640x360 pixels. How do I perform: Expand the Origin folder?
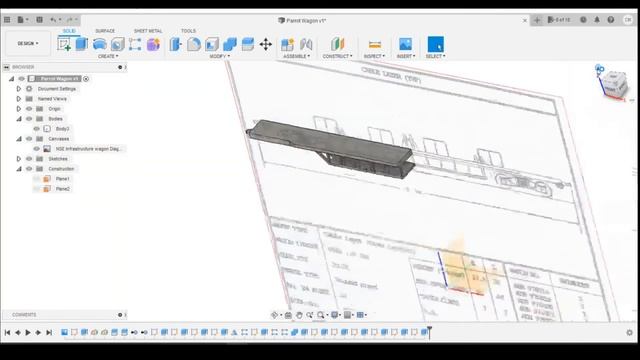19,109
